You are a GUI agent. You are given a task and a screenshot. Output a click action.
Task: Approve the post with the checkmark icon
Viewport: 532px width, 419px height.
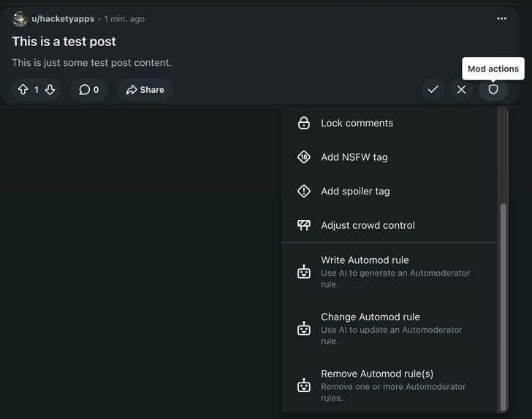coord(433,90)
